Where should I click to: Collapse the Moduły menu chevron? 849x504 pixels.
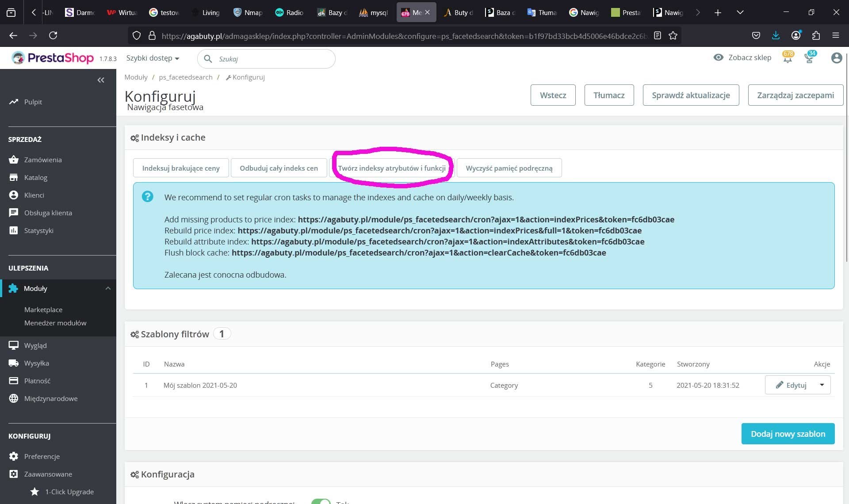108,288
